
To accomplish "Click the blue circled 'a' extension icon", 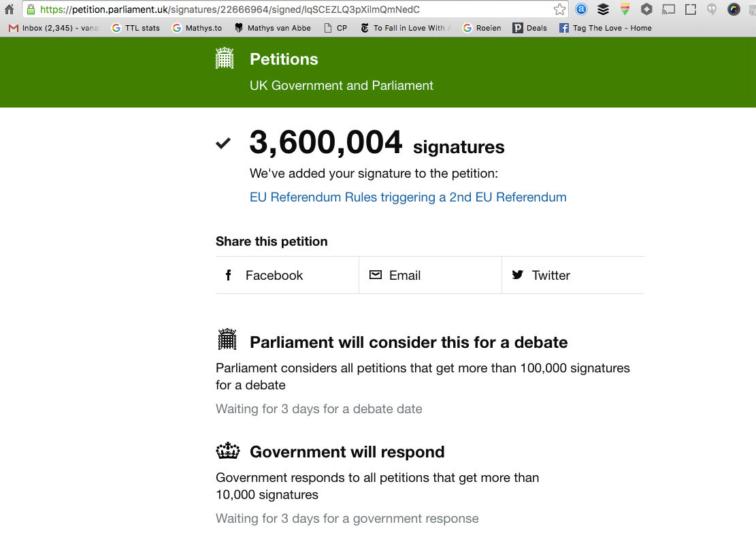I will tap(581, 10).
